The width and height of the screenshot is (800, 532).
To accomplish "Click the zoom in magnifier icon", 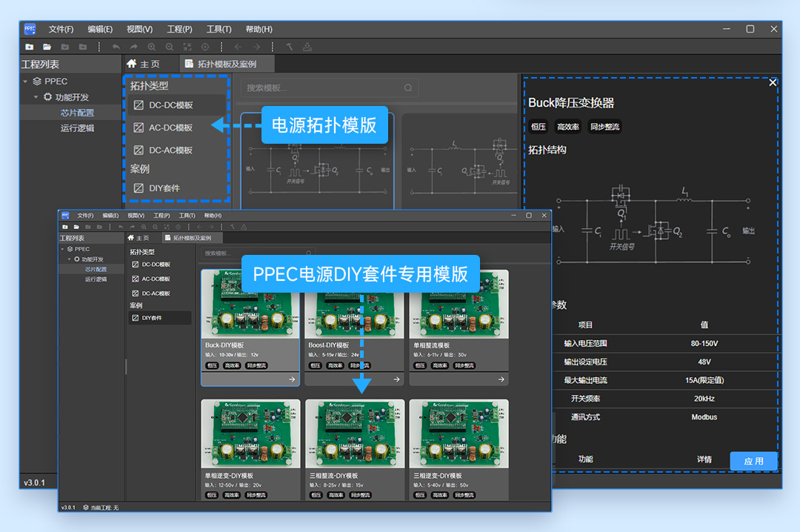I will pyautogui.click(x=152, y=46).
